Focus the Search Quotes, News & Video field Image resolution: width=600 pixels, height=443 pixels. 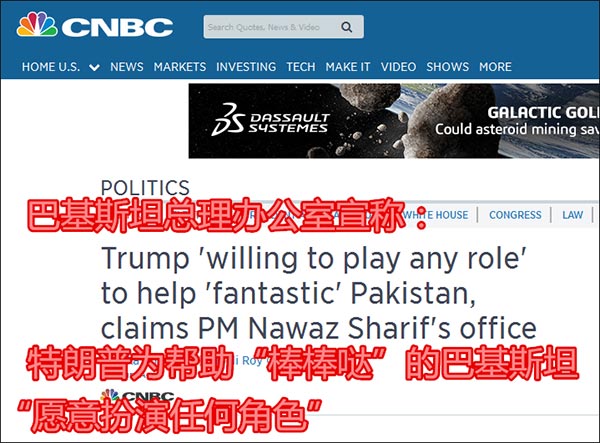[x=284, y=27]
